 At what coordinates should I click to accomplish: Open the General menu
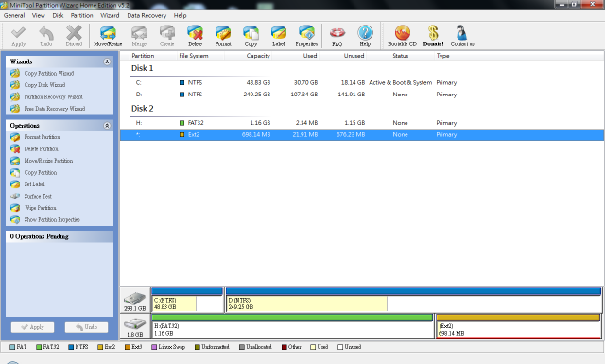14,15
